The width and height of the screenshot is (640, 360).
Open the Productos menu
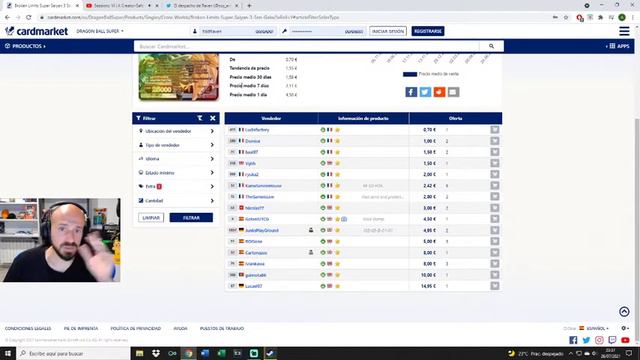coord(25,46)
